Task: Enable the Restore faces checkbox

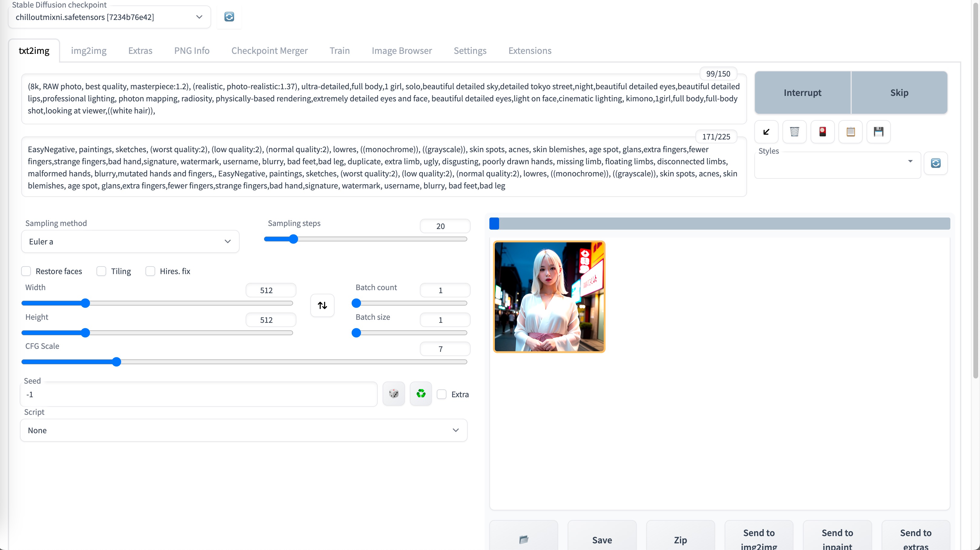Action: tap(26, 271)
